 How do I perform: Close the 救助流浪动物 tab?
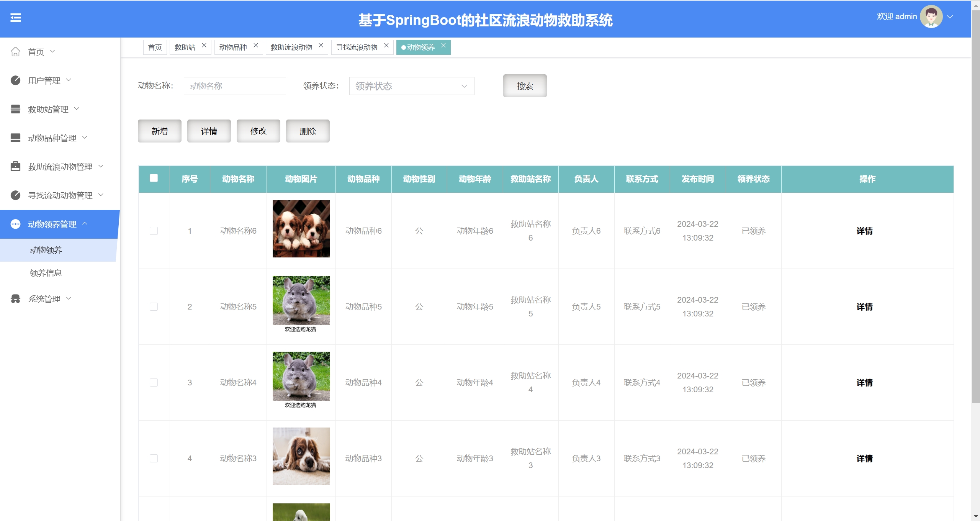pyautogui.click(x=321, y=45)
